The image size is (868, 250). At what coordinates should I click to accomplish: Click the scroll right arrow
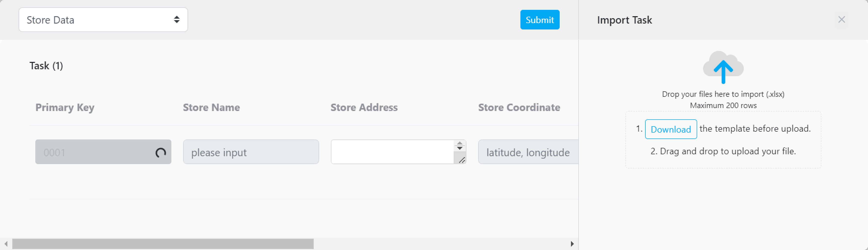572,244
